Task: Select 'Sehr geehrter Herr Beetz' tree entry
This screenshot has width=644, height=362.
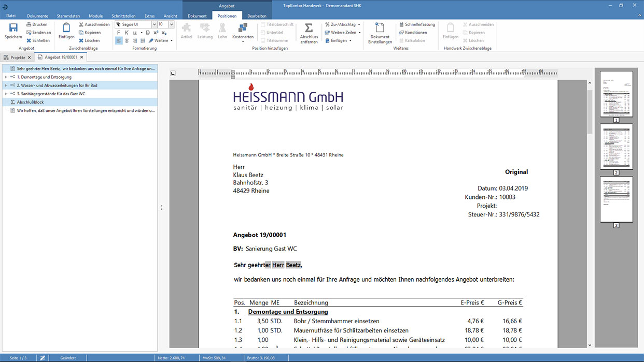Action: 79,68
